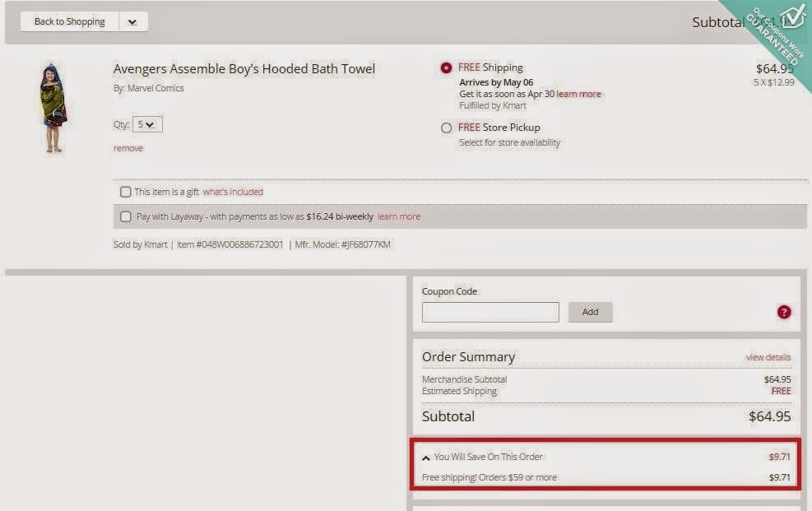Select the Select for store availability text

pyautogui.click(x=509, y=142)
